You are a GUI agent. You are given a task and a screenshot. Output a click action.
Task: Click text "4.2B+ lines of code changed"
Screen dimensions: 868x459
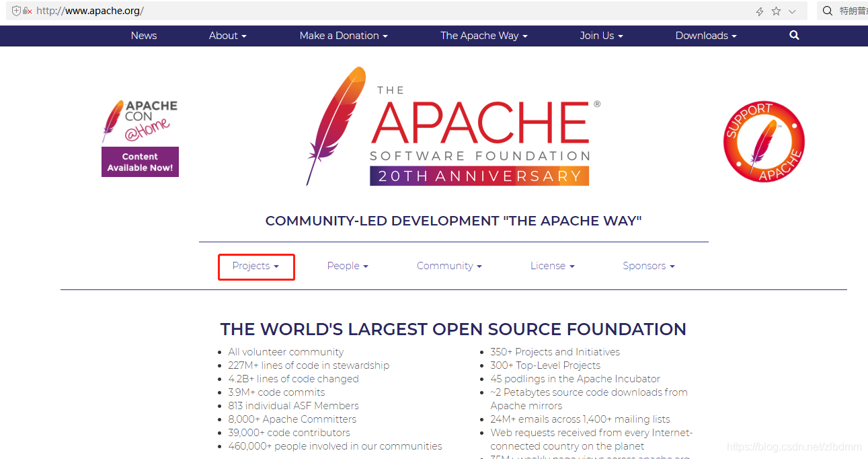pyautogui.click(x=293, y=379)
